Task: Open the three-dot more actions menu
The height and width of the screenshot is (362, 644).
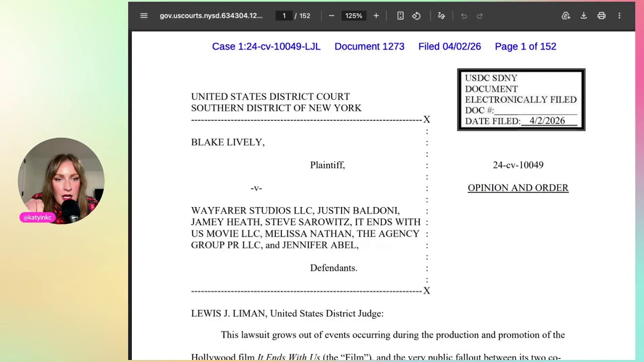Action: (x=619, y=16)
